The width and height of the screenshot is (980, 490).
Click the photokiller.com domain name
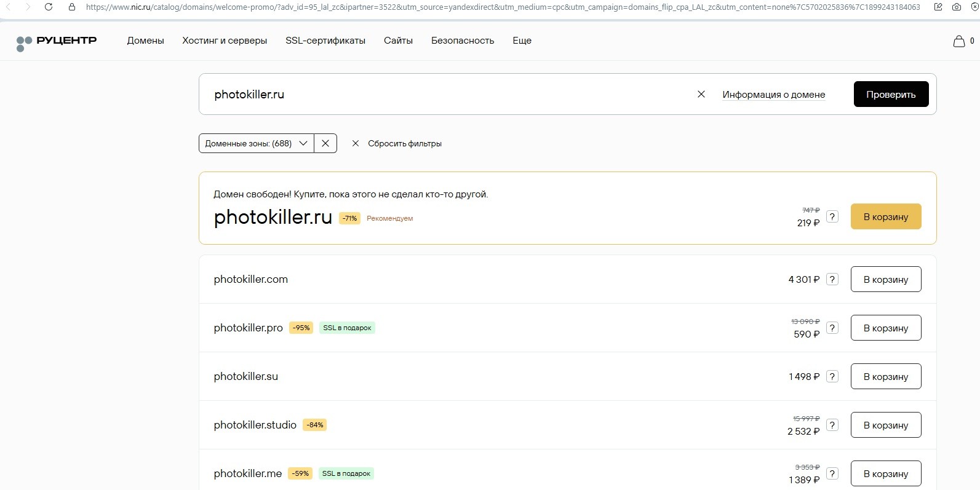251,279
